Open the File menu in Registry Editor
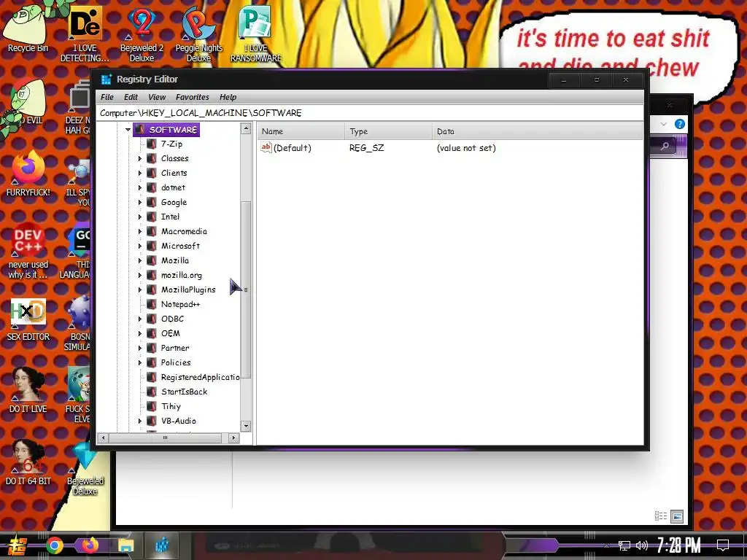The height and width of the screenshot is (560, 747). click(x=107, y=97)
